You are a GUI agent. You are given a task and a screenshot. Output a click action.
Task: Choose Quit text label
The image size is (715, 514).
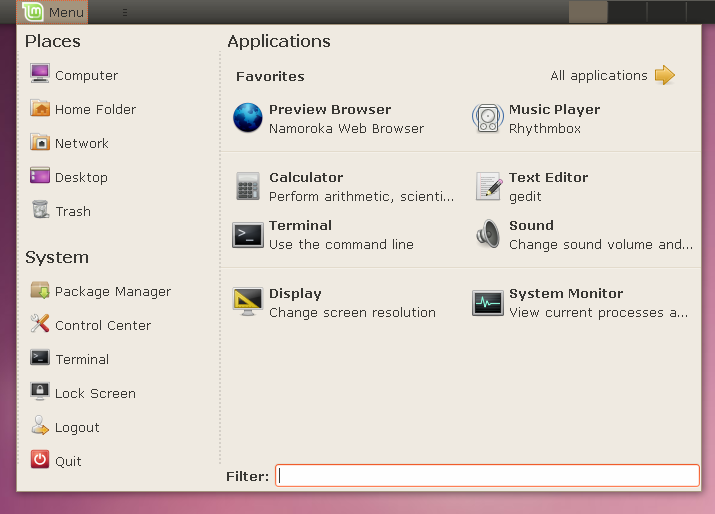pos(68,462)
